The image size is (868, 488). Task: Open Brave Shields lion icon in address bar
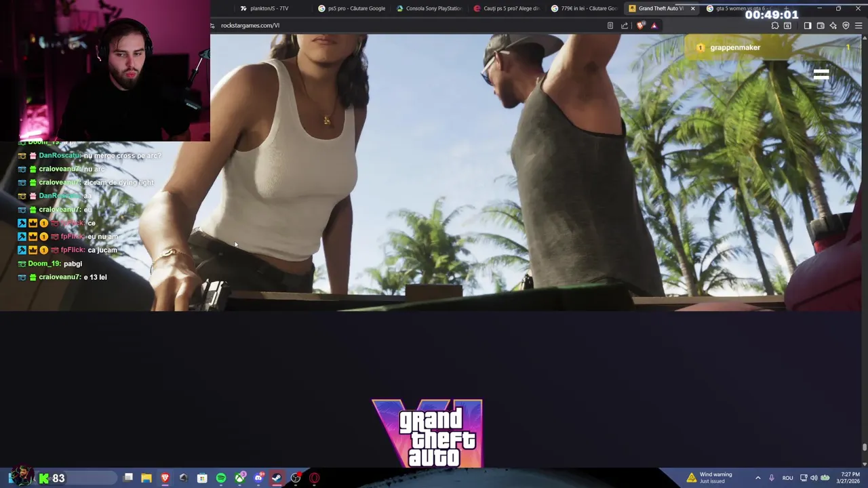pos(641,26)
